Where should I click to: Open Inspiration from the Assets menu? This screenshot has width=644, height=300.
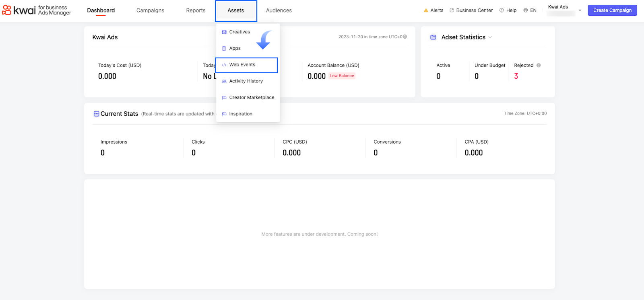click(241, 114)
